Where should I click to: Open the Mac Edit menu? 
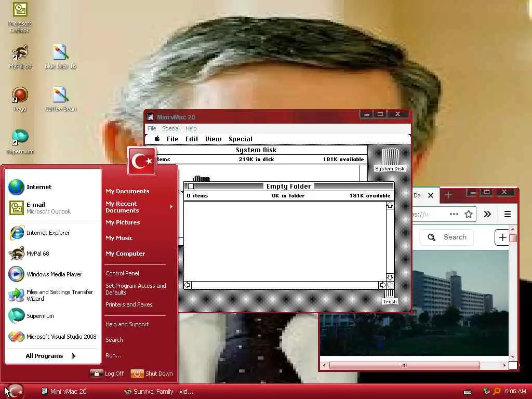coord(192,139)
